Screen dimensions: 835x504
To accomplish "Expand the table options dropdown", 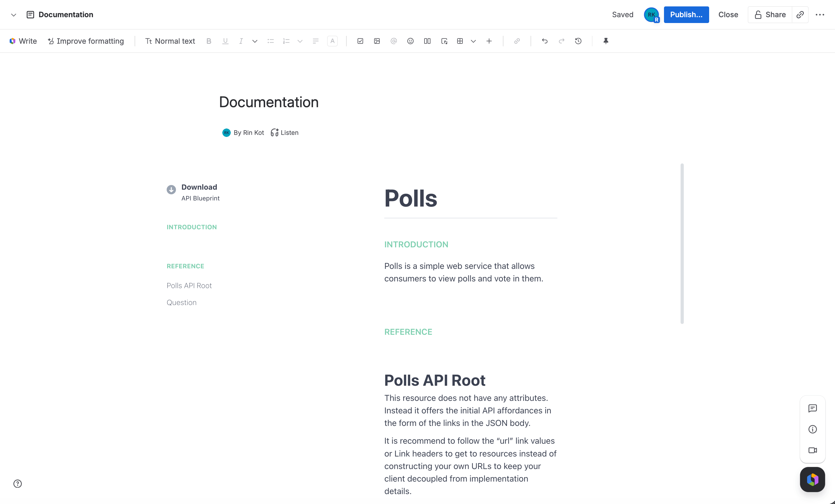I will 473,41.
